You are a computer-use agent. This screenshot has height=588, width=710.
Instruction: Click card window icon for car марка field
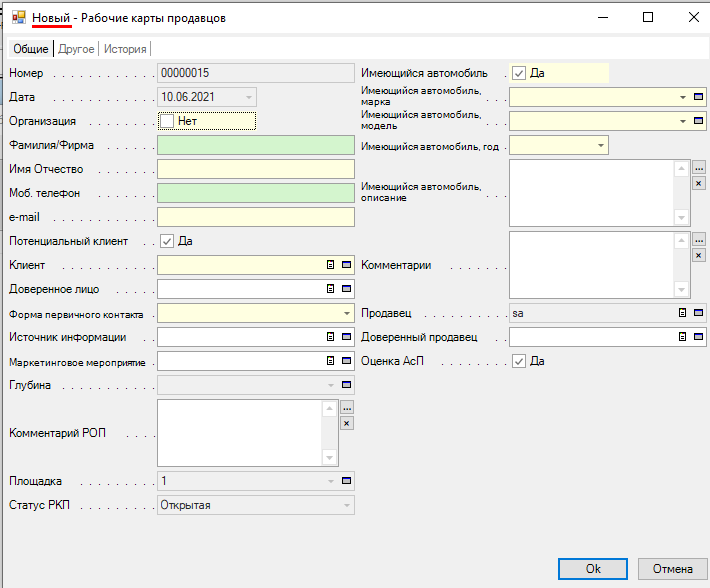tap(699, 97)
